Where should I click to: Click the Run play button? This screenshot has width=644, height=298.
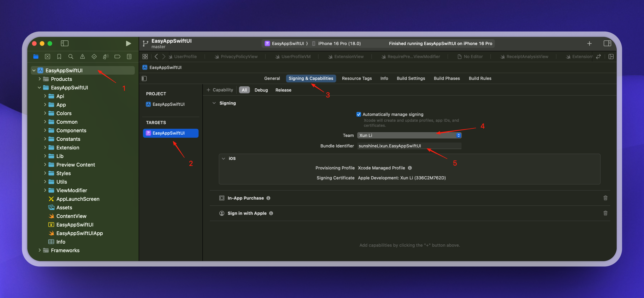click(x=128, y=44)
